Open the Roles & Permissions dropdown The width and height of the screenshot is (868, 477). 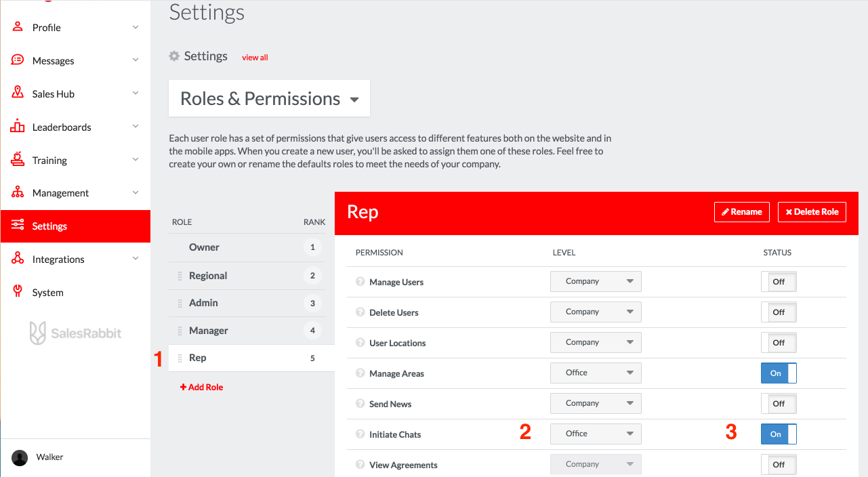point(269,98)
